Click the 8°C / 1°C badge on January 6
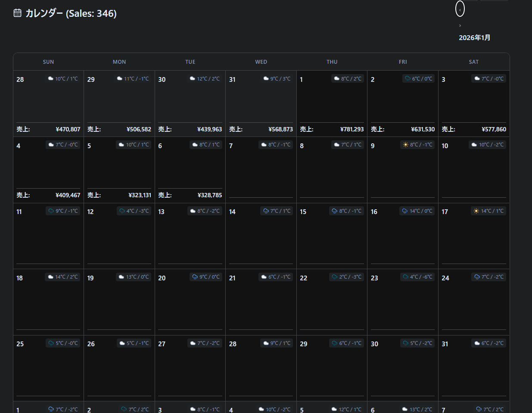The image size is (532, 413). point(206,145)
